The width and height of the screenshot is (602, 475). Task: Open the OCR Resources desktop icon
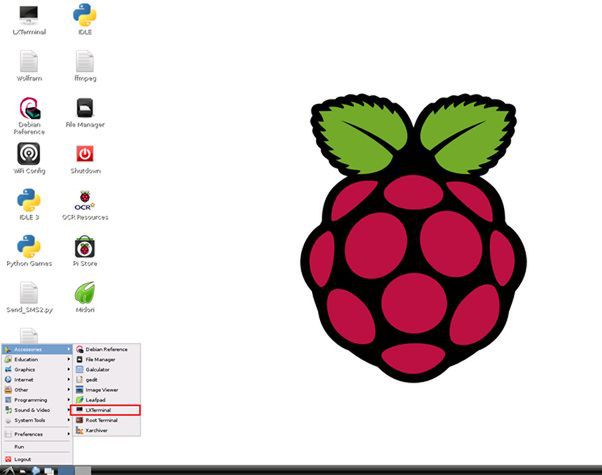tap(85, 200)
